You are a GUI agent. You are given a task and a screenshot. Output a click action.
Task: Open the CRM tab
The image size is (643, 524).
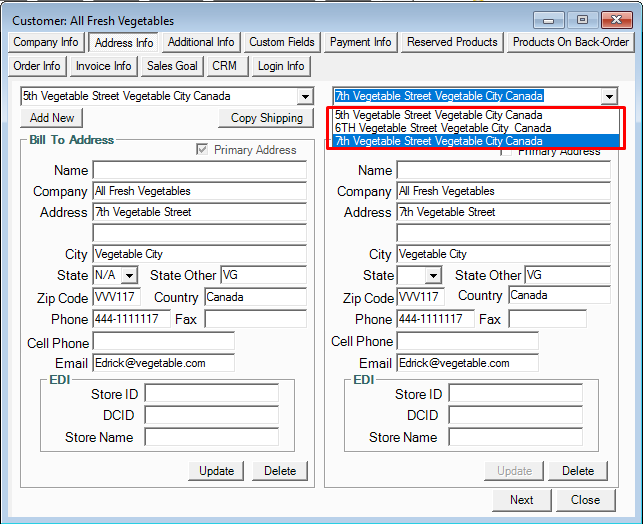click(x=224, y=66)
